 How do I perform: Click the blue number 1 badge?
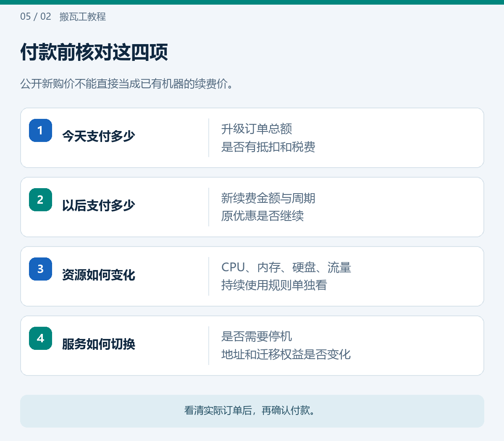coord(40,130)
